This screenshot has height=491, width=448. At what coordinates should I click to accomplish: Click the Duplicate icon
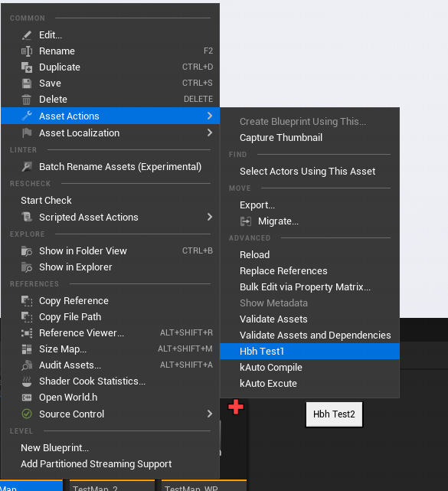pyautogui.click(x=27, y=67)
